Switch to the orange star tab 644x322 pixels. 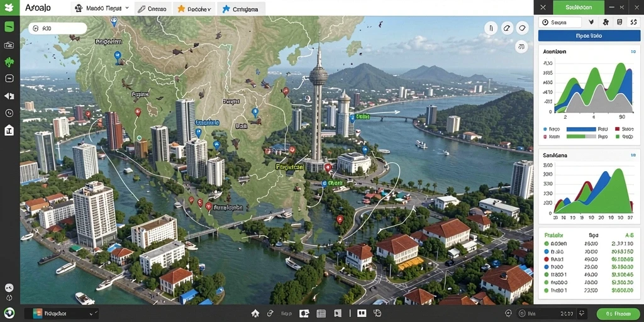(192, 9)
